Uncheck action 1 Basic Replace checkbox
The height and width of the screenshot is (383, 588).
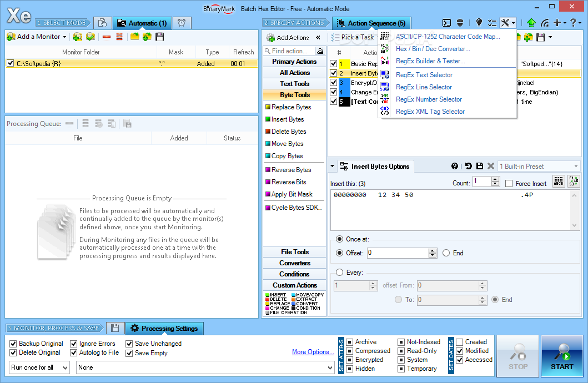[333, 64]
